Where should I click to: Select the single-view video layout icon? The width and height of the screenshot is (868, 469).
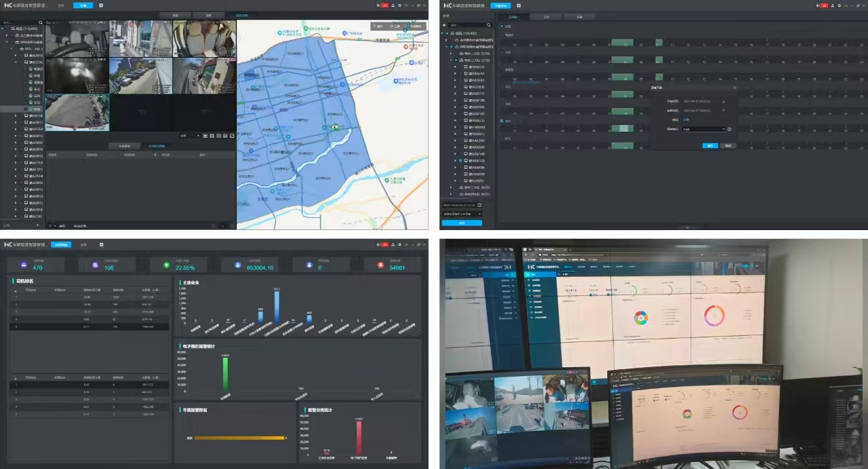[205, 136]
